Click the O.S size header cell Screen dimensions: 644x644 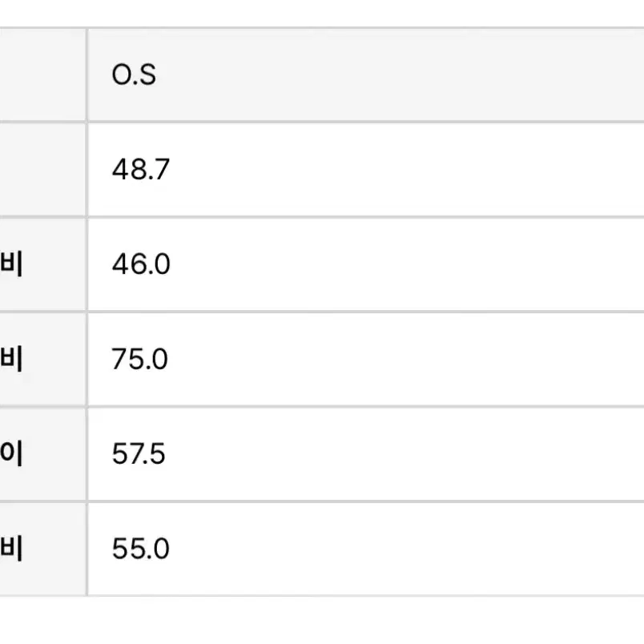(x=366, y=75)
